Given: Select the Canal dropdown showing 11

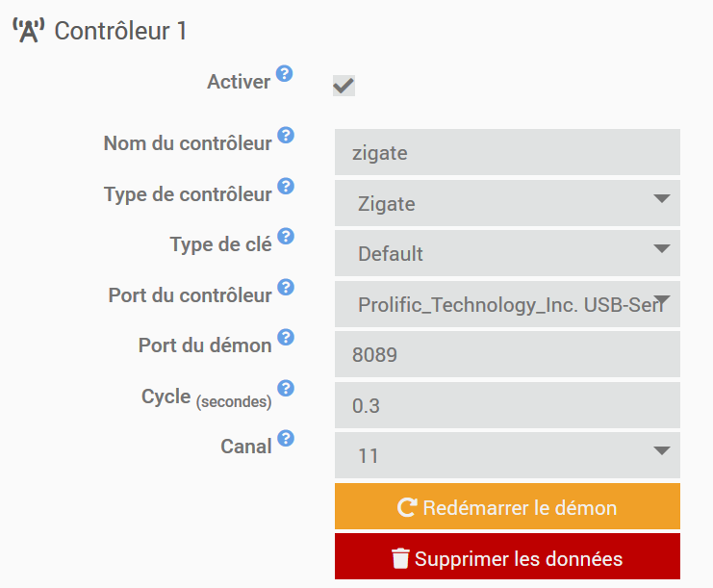Looking at the screenshot, I should (x=507, y=455).
